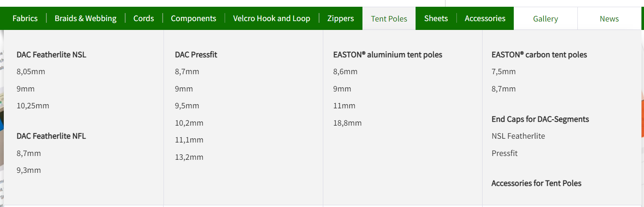644x207 pixels.
Task: Open the Fabrics menu
Action: 25,19
